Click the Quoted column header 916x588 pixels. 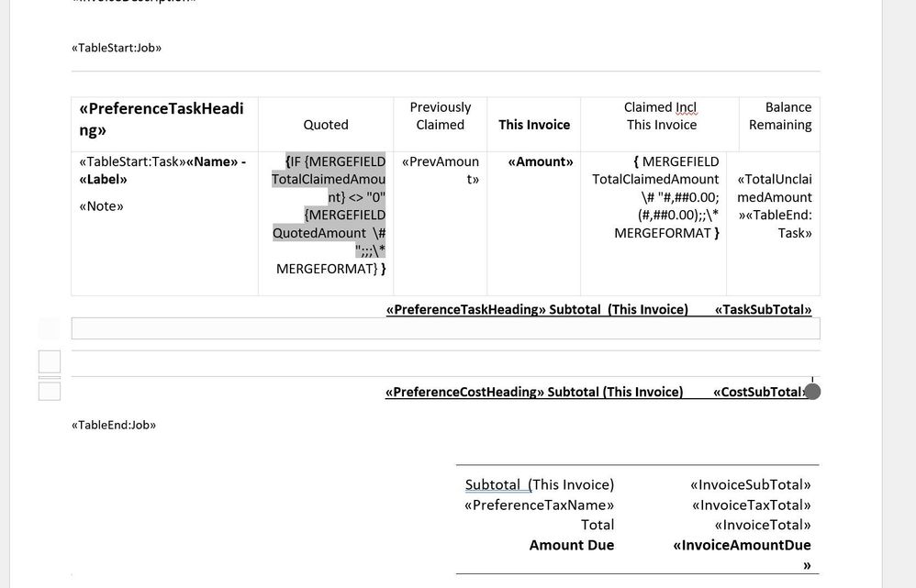point(326,125)
